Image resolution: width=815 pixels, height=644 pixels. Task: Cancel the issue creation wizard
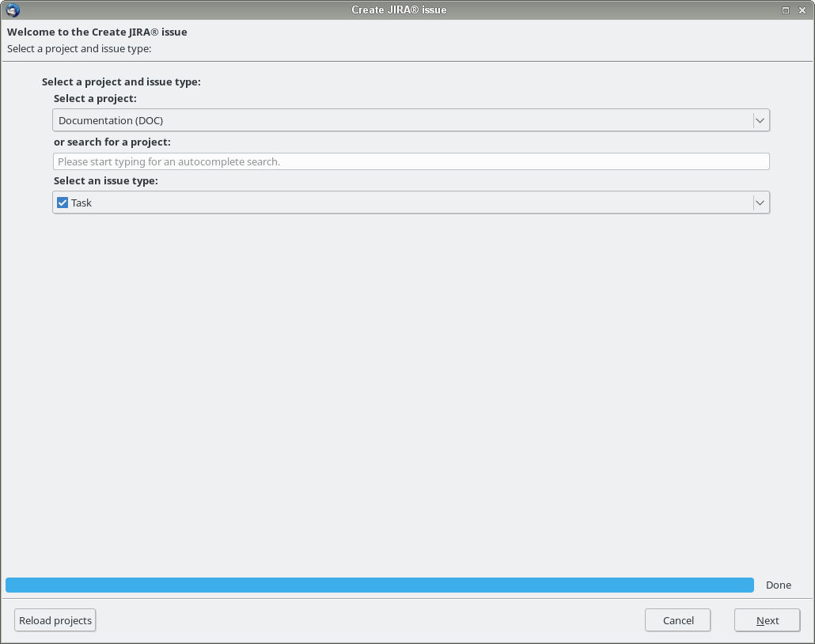(677, 620)
